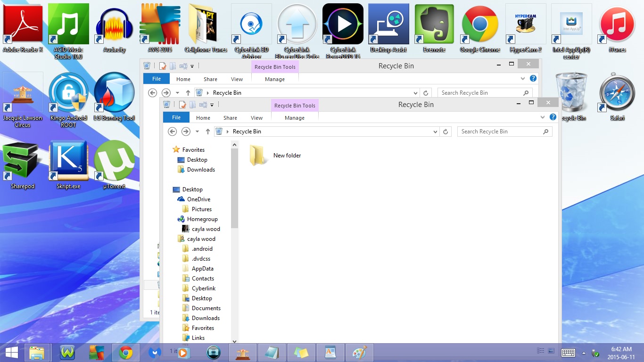Select the µTorrent desktop icon
644x362 pixels.
click(114, 165)
